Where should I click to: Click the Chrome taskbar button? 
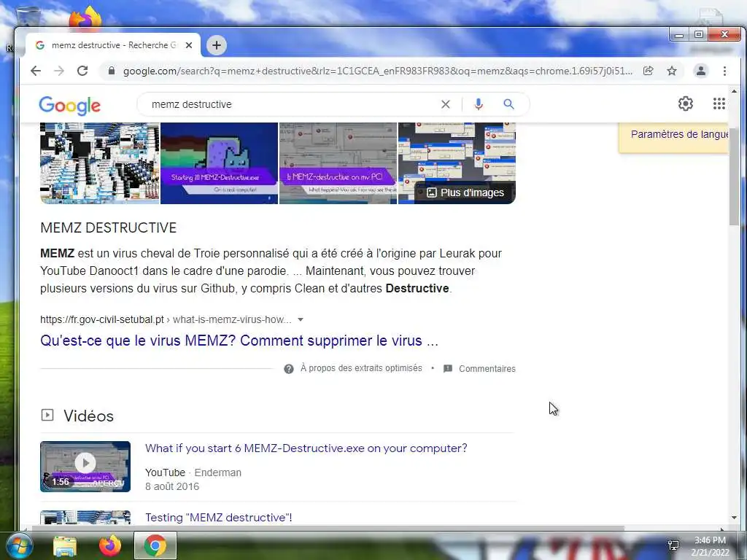[x=155, y=545]
